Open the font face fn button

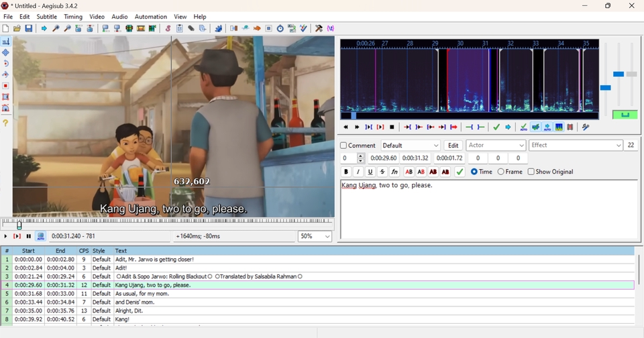tap(394, 172)
